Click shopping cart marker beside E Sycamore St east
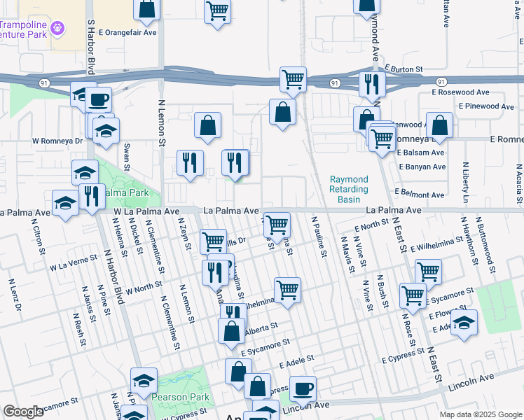Image resolution: width=524 pixels, height=420 pixels. [413, 296]
